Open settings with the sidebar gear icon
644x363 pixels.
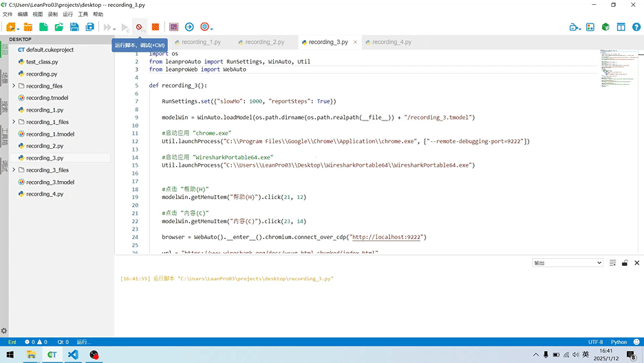(4, 331)
